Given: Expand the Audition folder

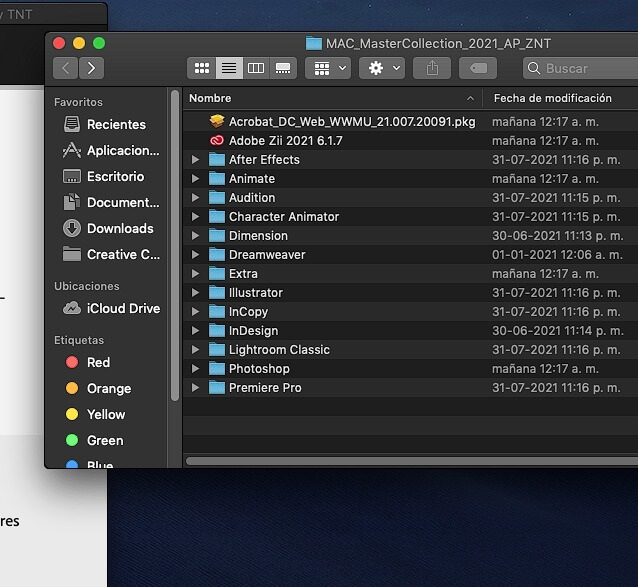Looking at the screenshot, I should coord(195,198).
